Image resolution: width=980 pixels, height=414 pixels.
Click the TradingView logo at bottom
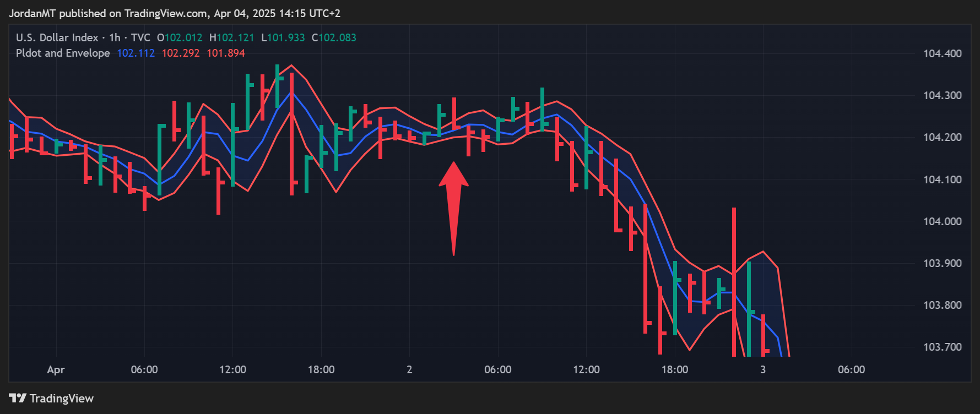[x=51, y=398]
